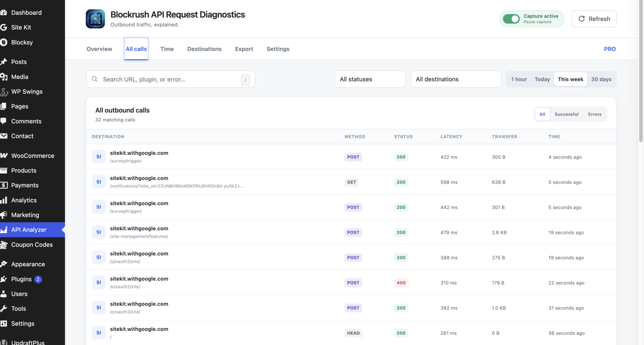
Task: Click the TRANSFER column header
Action: (x=504, y=137)
